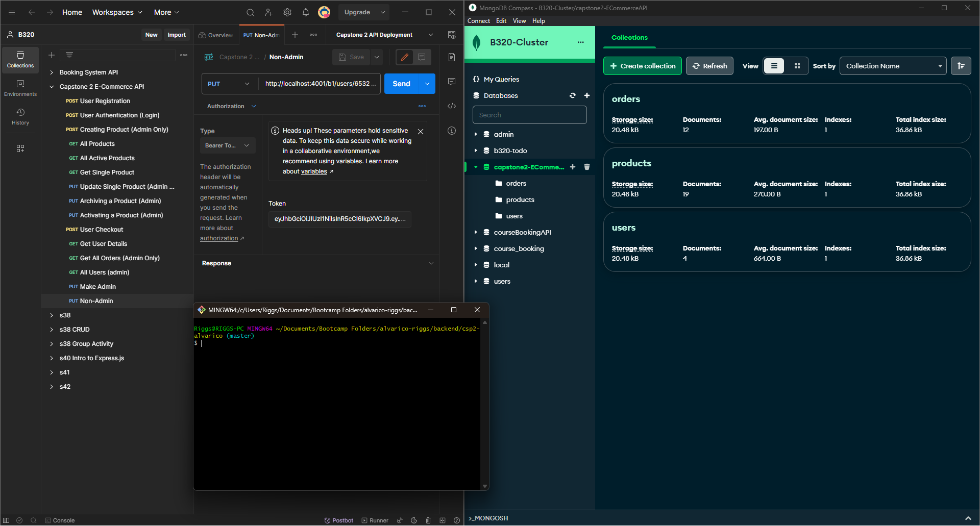Image resolution: width=980 pixels, height=526 pixels.
Task: Click the drop database trash icon
Action: [x=587, y=167]
